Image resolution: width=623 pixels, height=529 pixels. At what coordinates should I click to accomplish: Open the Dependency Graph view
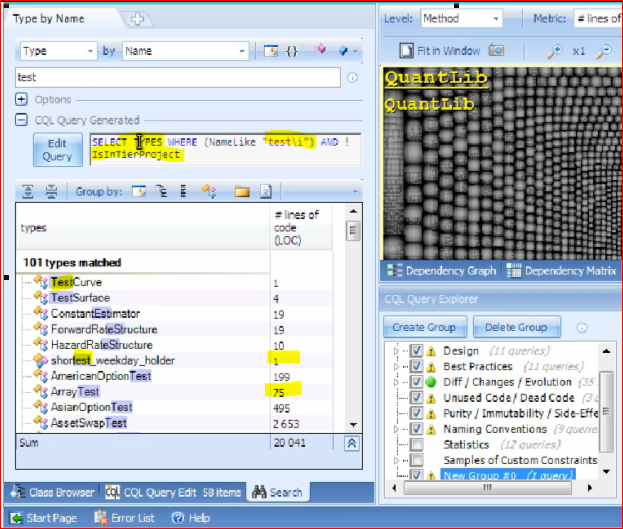click(442, 271)
